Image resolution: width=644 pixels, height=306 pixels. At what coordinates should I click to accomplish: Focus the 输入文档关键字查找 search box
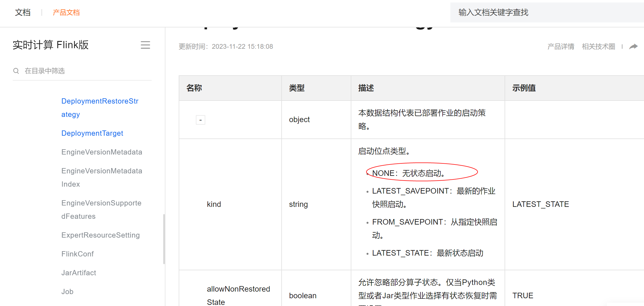pos(547,12)
